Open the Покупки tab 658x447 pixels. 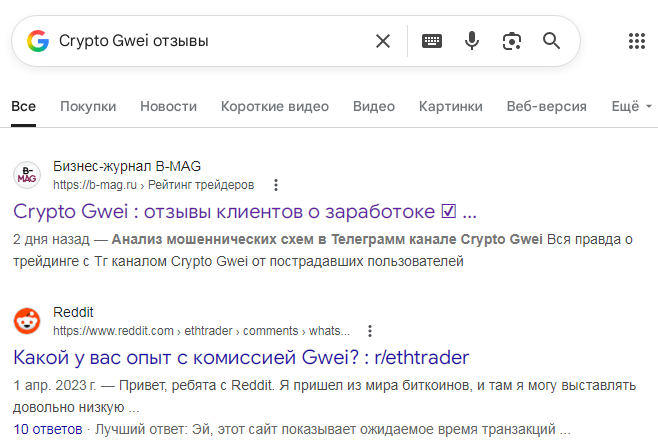coord(88,107)
